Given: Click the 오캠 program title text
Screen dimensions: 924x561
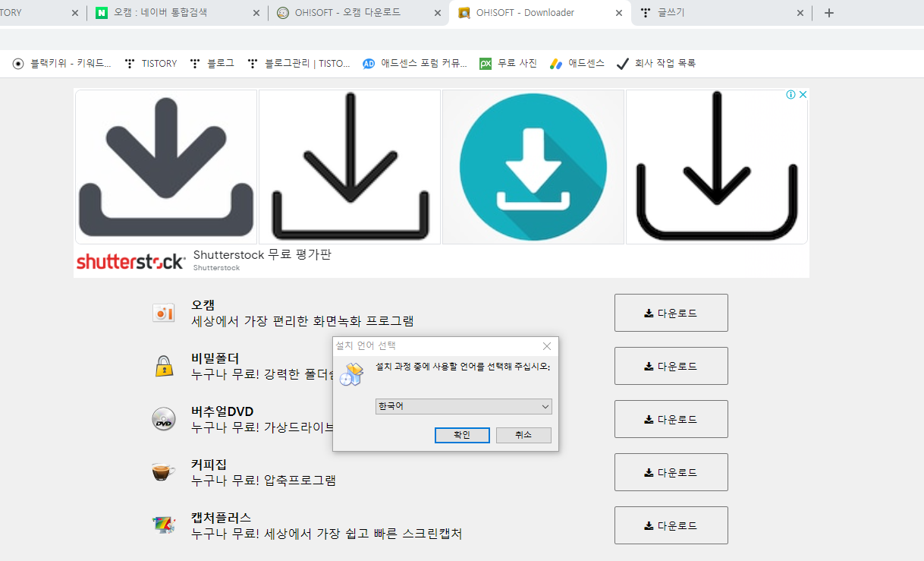Looking at the screenshot, I should [203, 305].
